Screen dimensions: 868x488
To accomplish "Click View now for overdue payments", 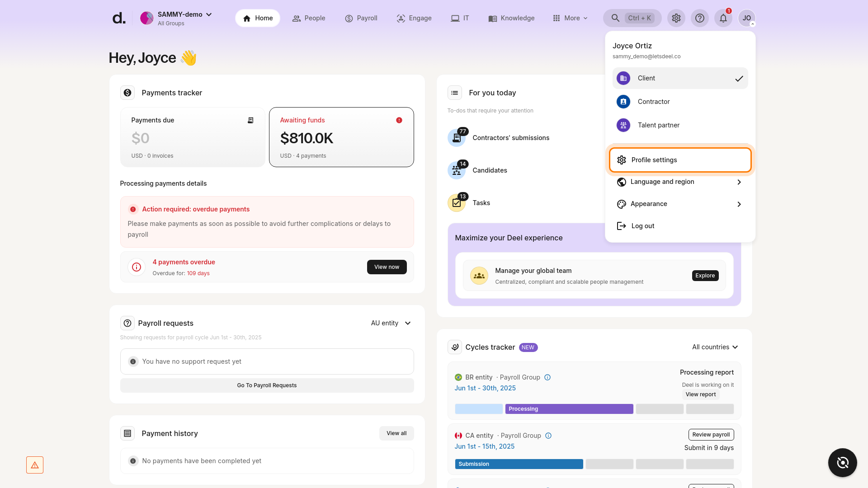I will pos(387,267).
